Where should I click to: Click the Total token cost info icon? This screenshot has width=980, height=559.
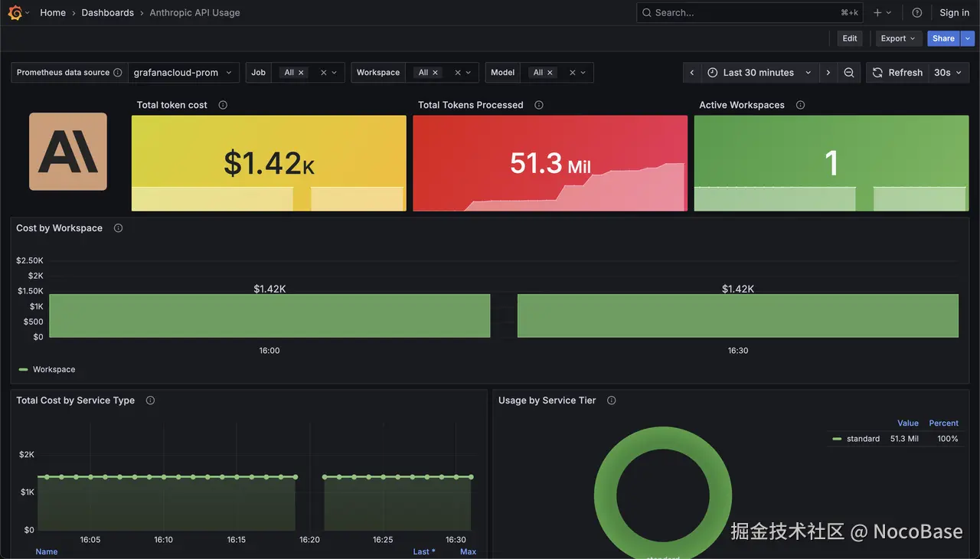[222, 105]
